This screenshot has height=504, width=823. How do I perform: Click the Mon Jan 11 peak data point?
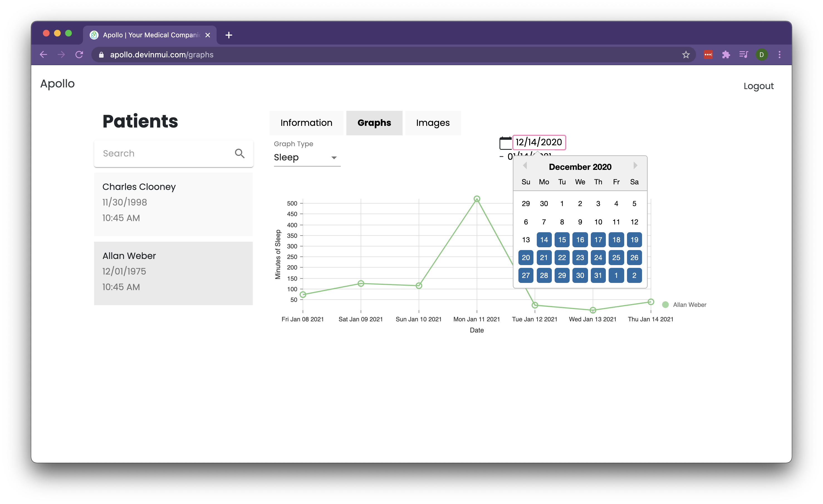477,199
